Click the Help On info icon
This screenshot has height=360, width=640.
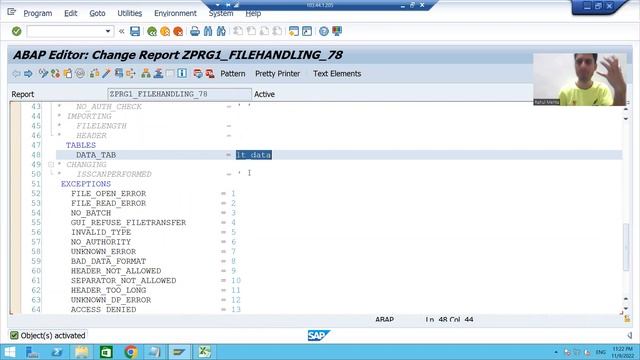[182, 73]
